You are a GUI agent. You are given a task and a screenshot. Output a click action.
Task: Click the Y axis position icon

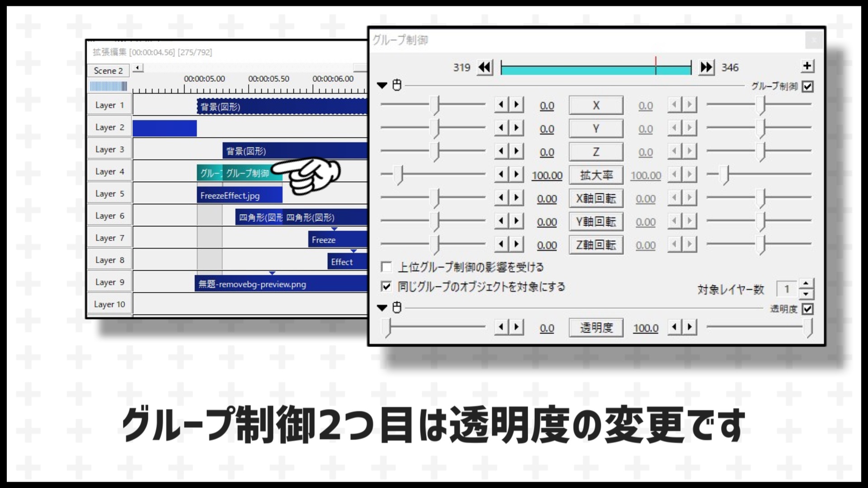[x=595, y=128]
